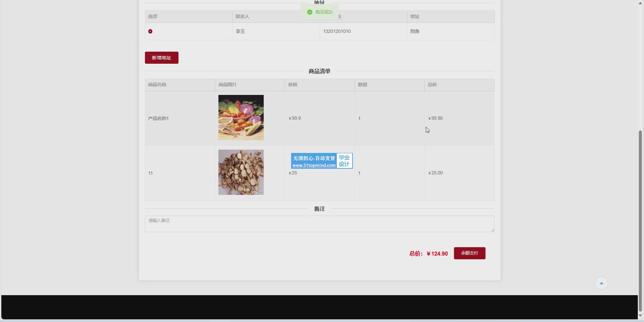Click the vegetables image for 产品名称1
Screen dimensions: 644x322
[241, 117]
